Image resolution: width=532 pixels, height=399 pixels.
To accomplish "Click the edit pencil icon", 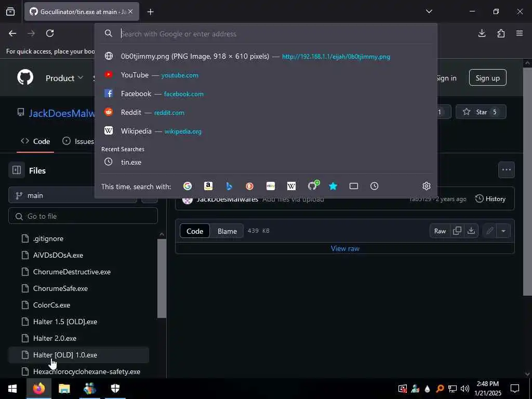I will pos(489,231).
